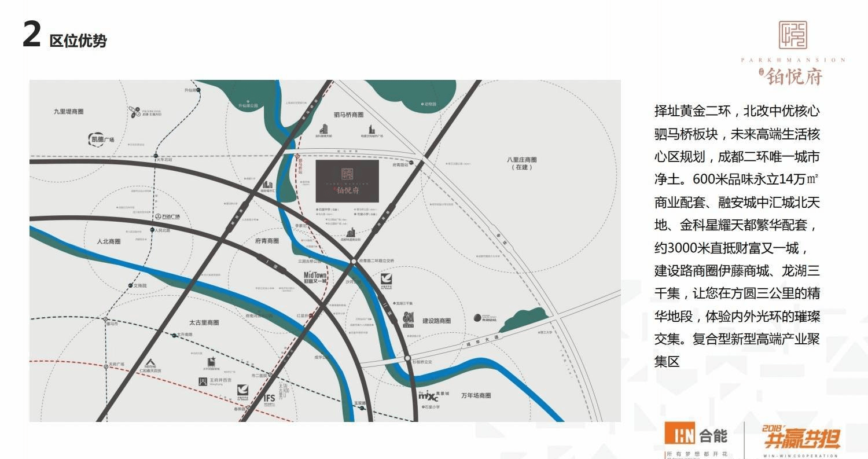Click the 八里庄商圈 (在建) label
Screen dimensions: 868x459
click(522, 163)
